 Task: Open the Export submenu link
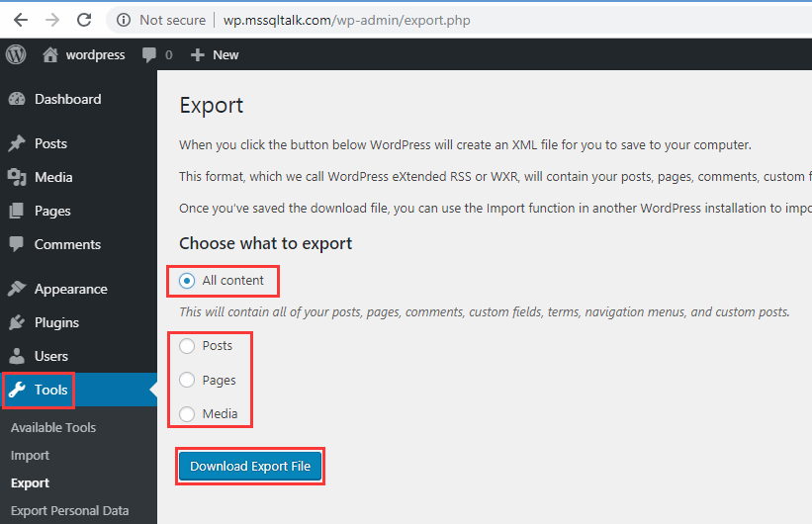point(30,483)
